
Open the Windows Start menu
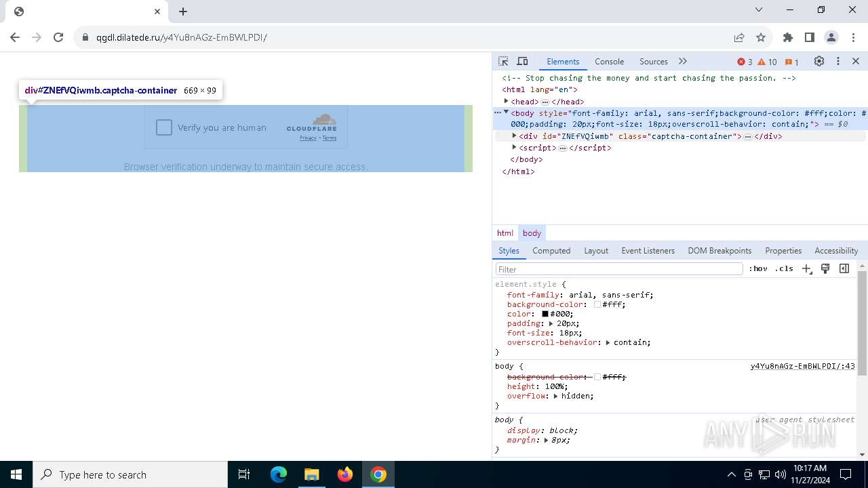16,474
